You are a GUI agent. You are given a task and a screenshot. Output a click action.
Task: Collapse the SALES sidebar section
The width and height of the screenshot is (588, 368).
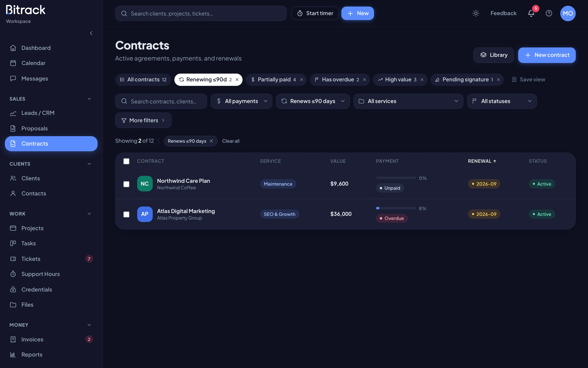point(89,99)
